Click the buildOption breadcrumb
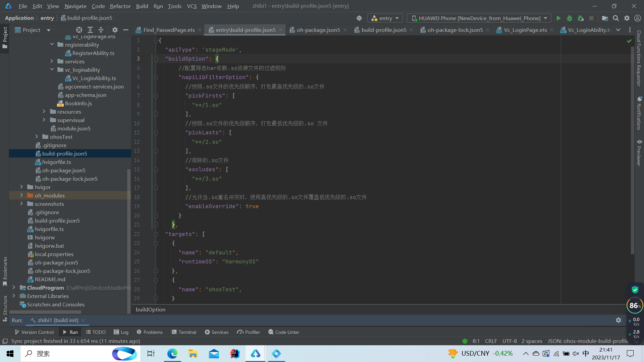This screenshot has width=644, height=362. point(151,309)
